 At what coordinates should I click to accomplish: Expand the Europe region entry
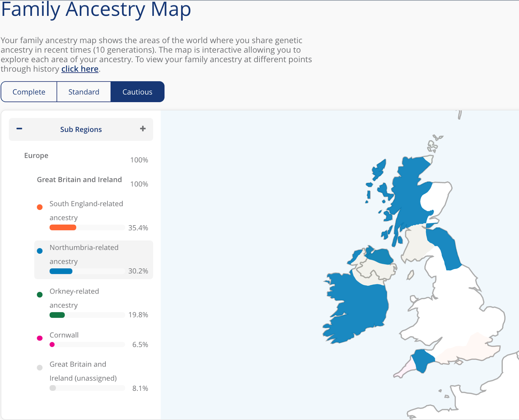(36, 156)
